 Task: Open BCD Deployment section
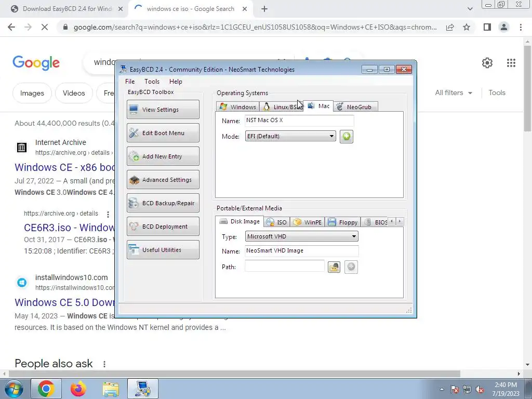(163, 227)
